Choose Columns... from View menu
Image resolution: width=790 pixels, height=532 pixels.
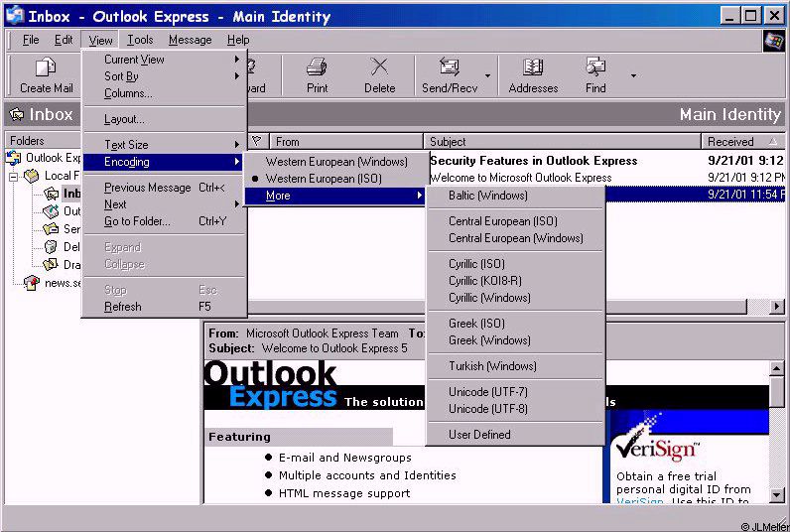(x=164, y=93)
